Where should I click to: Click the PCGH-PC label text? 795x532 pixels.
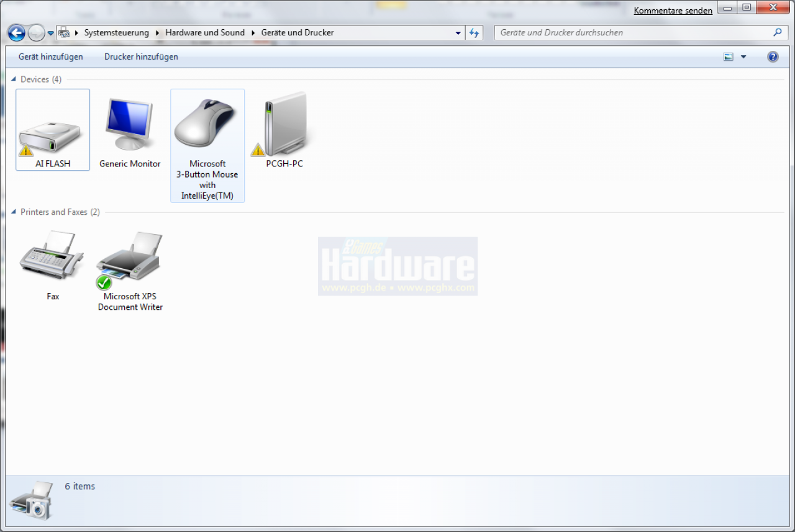coord(284,164)
